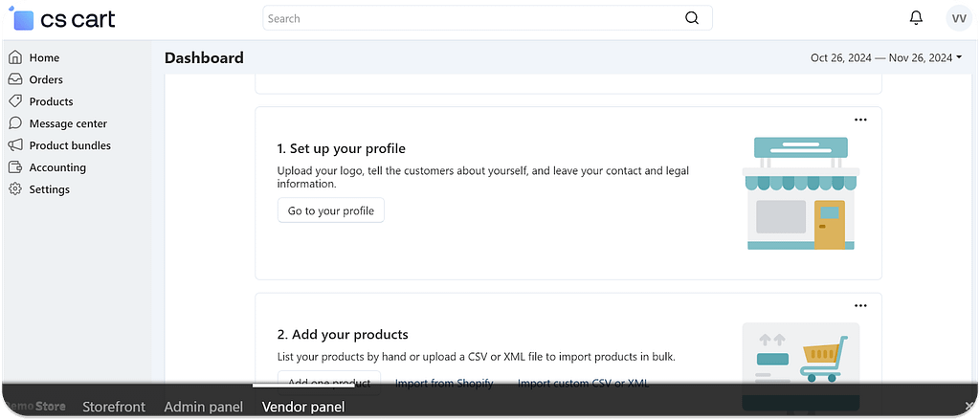Open Message center in sidebar
This screenshot has width=980, height=420.
coord(68,123)
